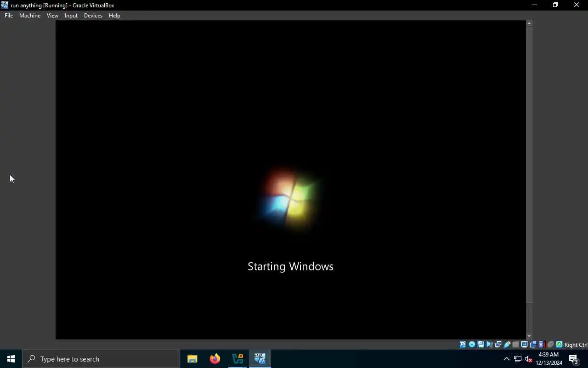Open the host network tray icon
This screenshot has width=588, height=368.
click(x=518, y=359)
